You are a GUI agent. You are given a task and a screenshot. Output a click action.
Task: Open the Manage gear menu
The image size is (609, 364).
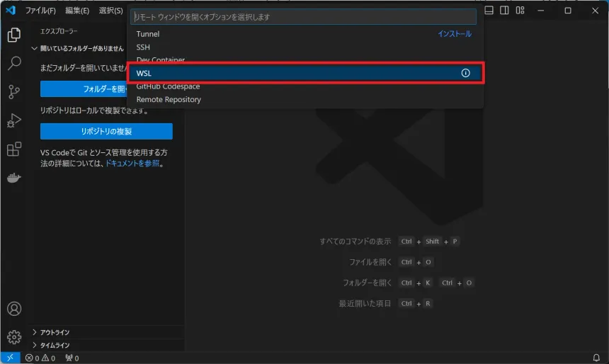pyautogui.click(x=13, y=337)
